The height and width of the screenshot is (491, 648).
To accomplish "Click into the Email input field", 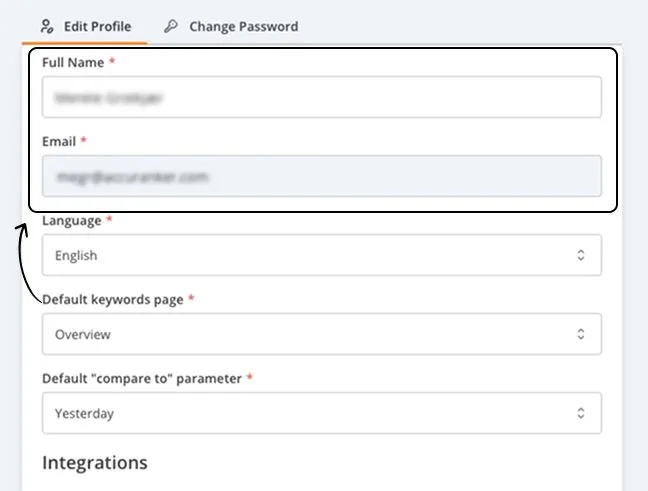I will click(321, 176).
